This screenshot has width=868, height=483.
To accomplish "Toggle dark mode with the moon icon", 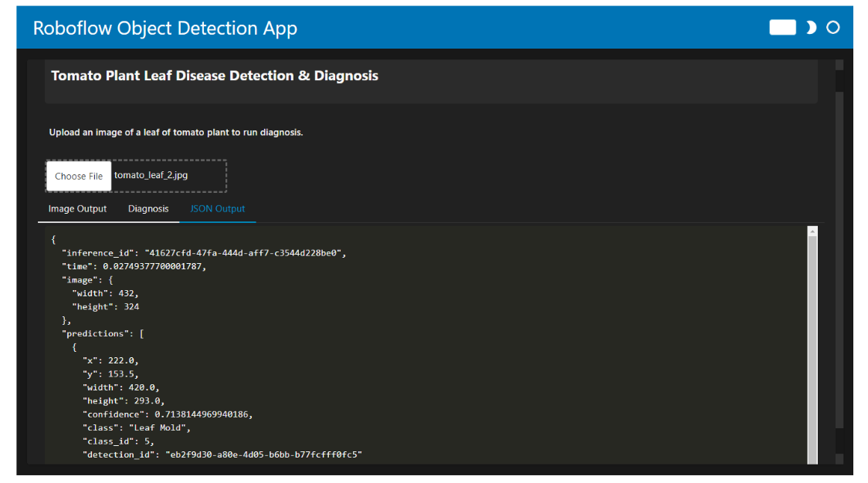I will pyautogui.click(x=811, y=28).
